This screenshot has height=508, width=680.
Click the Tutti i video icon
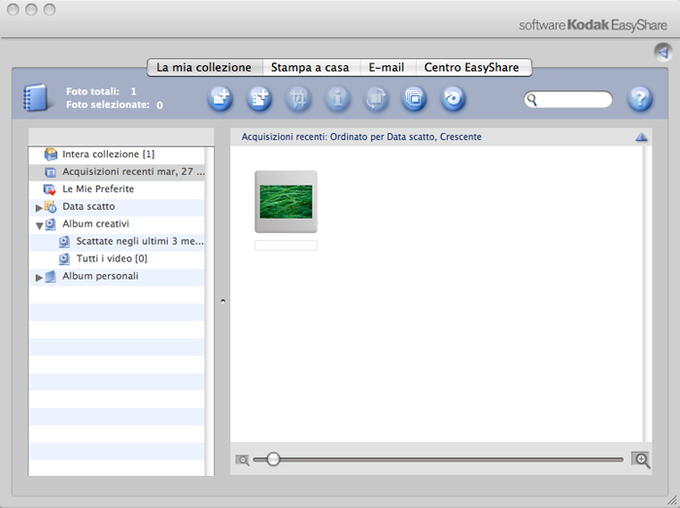pyautogui.click(x=64, y=259)
